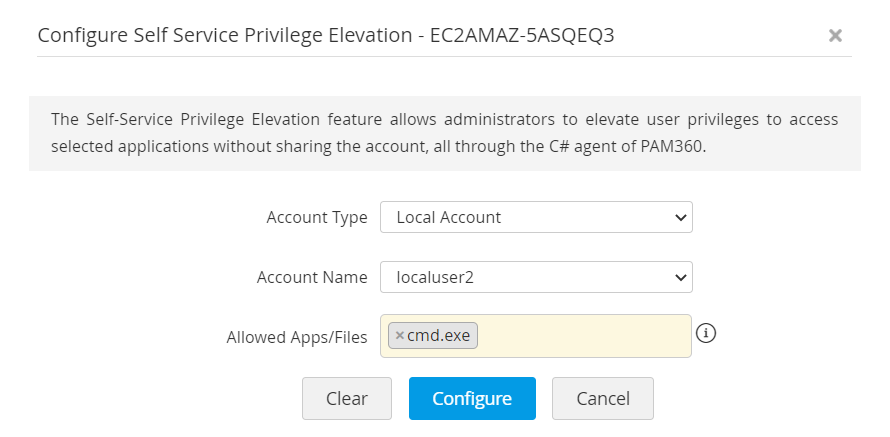Click the 'Local Account' selected value
The width and height of the screenshot is (890, 437).
(x=449, y=217)
